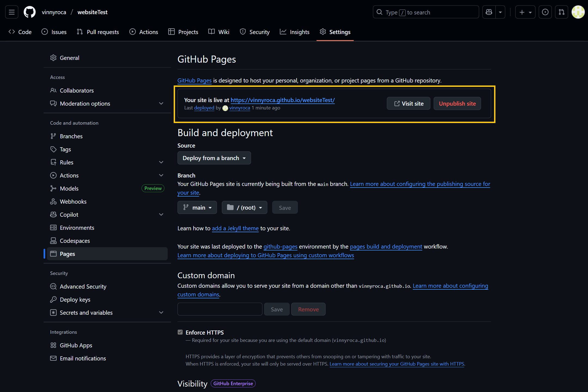Viewport: 588px width, 392px height.
Task: Click the custom domain input field
Action: (x=219, y=309)
